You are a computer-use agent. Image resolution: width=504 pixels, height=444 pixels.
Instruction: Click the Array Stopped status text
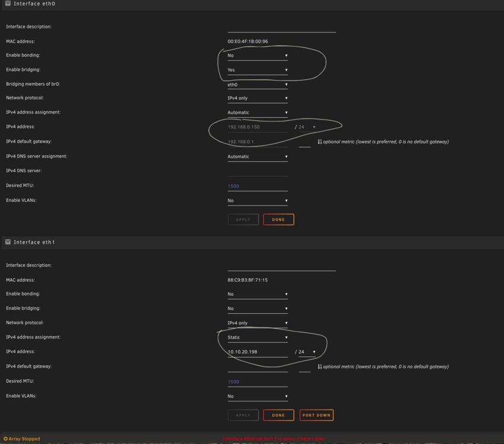tap(24, 439)
